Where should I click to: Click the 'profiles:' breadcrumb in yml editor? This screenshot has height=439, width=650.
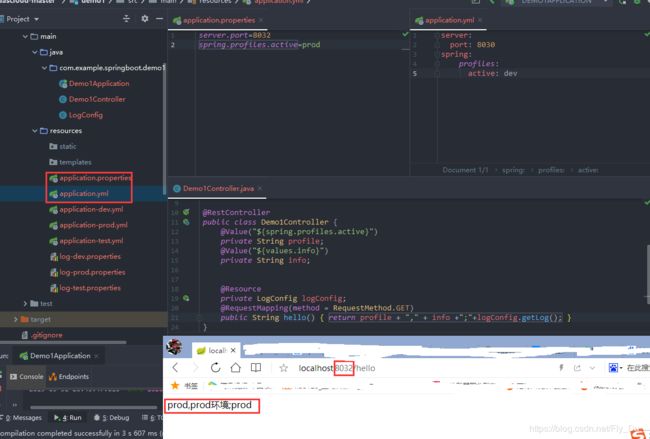tap(551, 170)
